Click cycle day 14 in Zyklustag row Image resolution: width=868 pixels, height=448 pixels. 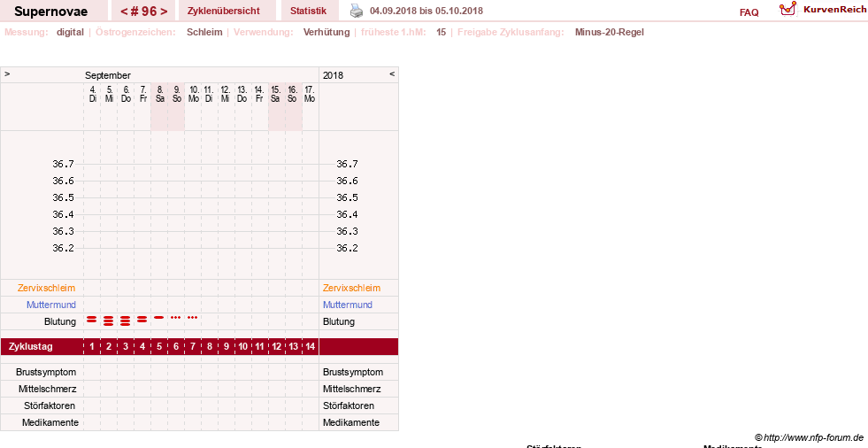pos(310,347)
